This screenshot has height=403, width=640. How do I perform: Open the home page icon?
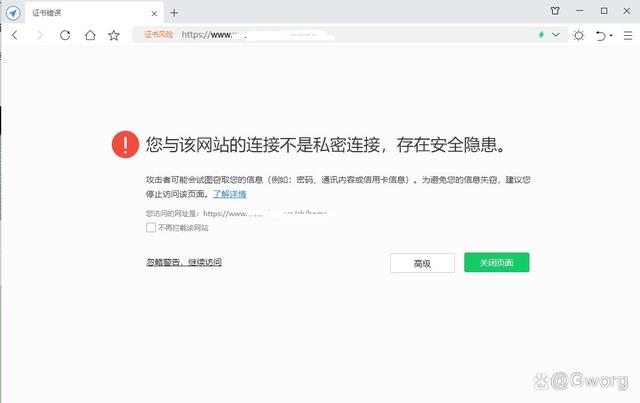[90, 35]
